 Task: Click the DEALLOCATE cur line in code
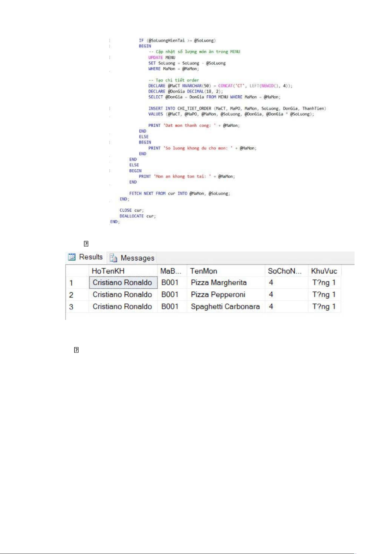(x=137, y=216)
